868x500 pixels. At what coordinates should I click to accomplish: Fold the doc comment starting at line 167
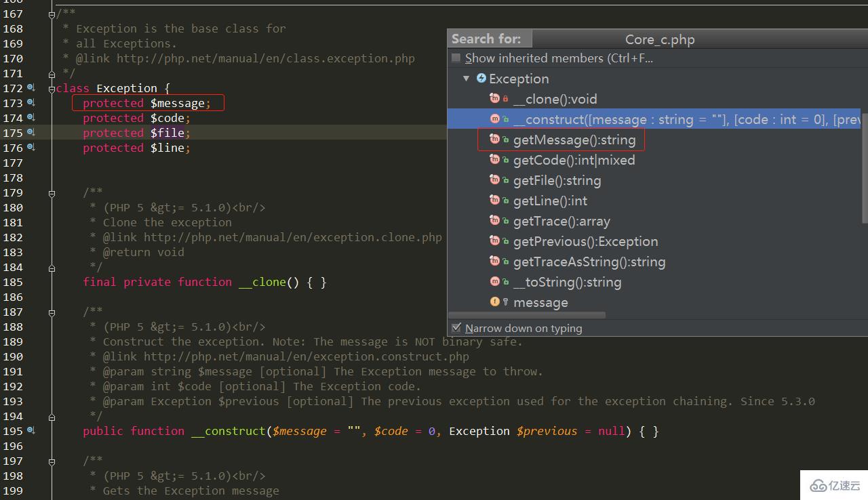(52, 14)
